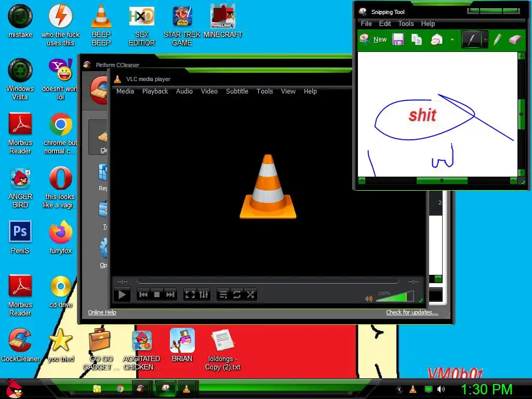Open the 'mistake' desktop icon
Image resolution: width=532 pixels, height=399 pixels.
[x=20, y=21]
